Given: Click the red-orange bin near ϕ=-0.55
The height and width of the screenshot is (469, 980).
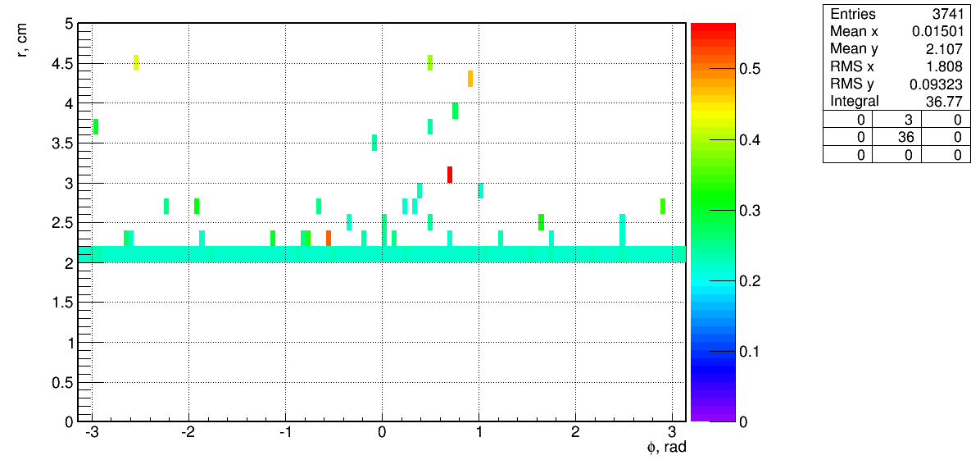Looking at the screenshot, I should (x=328, y=239).
